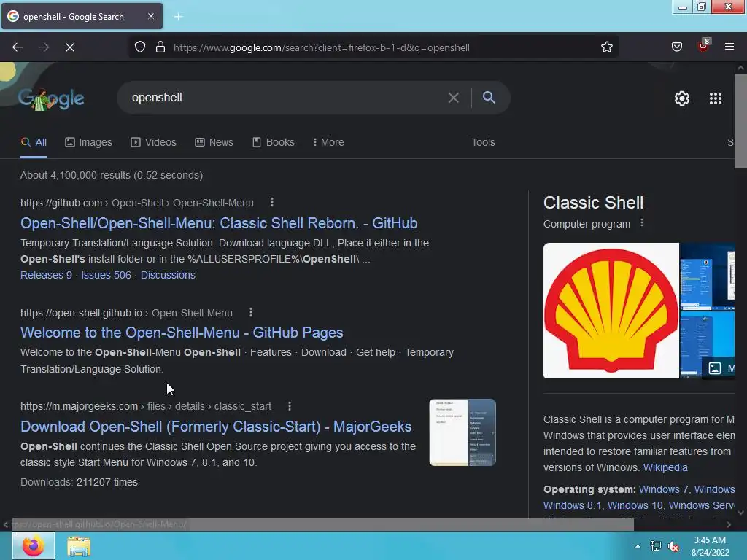Viewport: 747px width, 560px height.
Task: Click the Google doodle logo
Action: click(51, 98)
